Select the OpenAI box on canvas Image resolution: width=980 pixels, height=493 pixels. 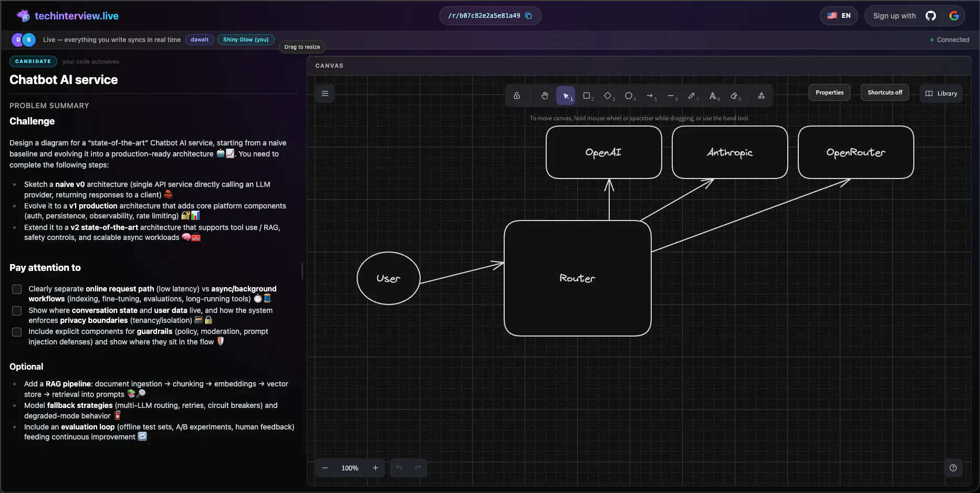point(604,152)
